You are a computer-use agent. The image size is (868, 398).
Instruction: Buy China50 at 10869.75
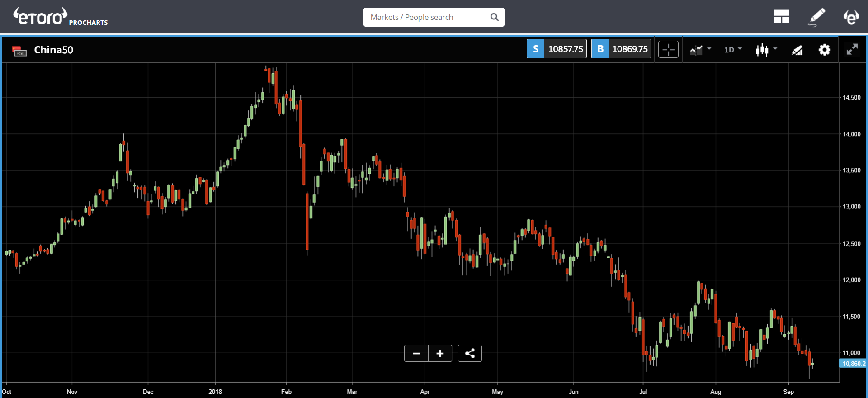point(621,49)
